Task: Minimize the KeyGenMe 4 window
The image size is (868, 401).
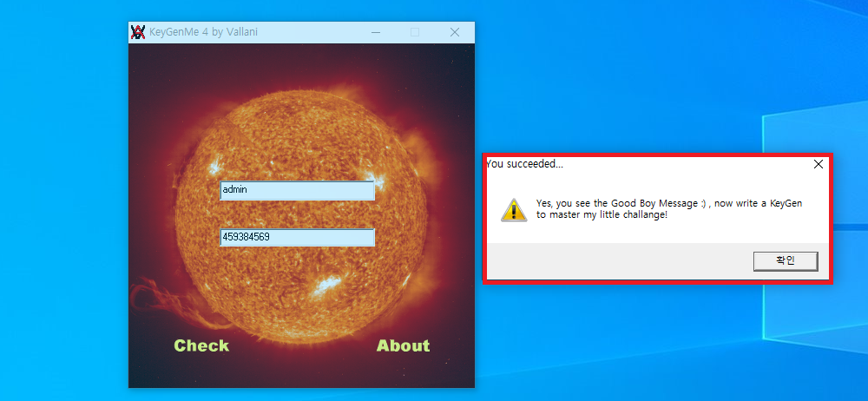Action: pos(376,33)
